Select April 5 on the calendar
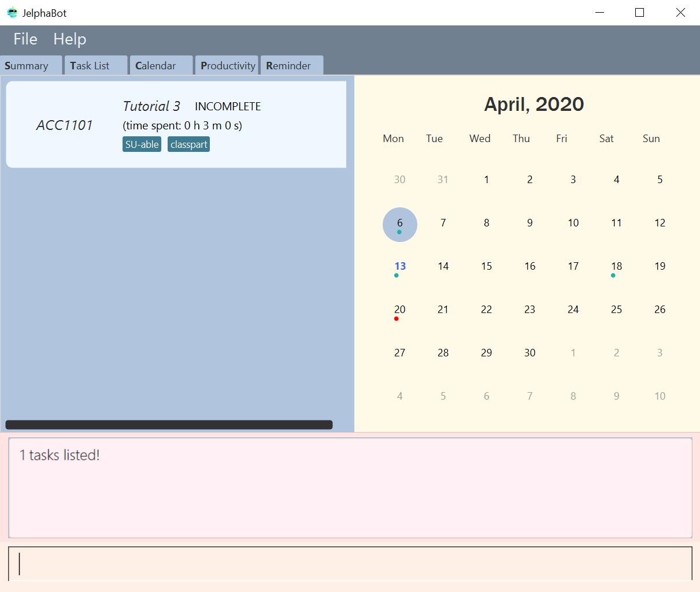This screenshot has height=592, width=700. [x=660, y=180]
